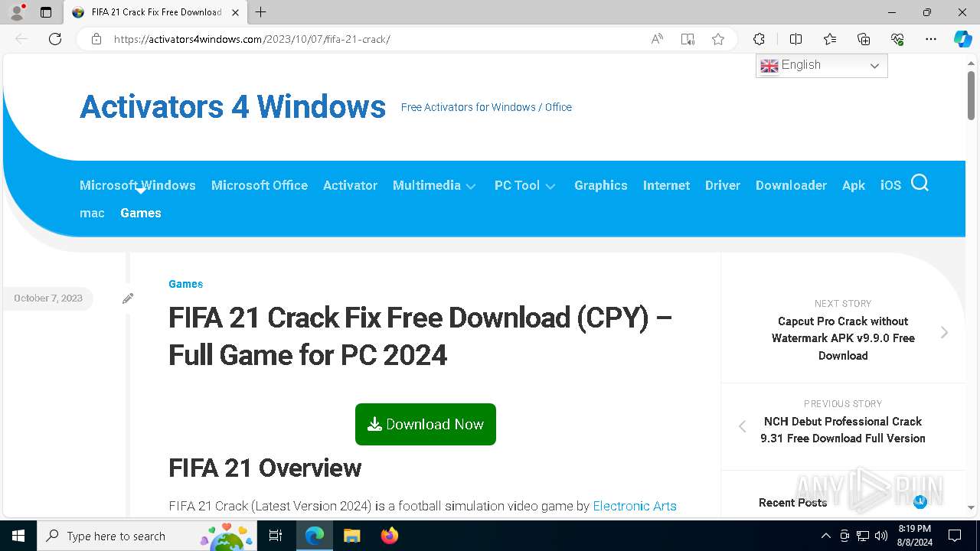This screenshot has height=551, width=980.
Task: Click the Windows taskbar search box
Action: point(147,536)
